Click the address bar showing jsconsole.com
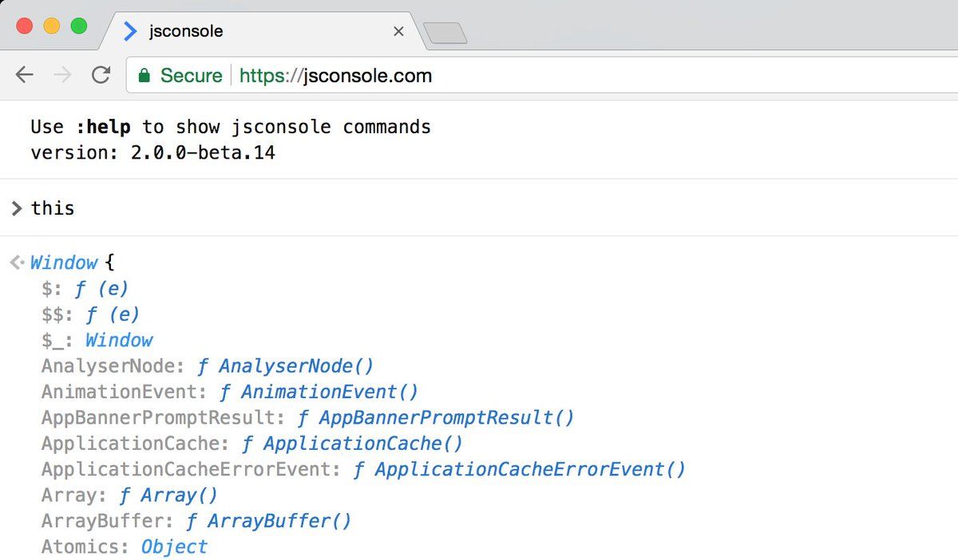Image resolution: width=958 pixels, height=560 pixels. point(541,76)
